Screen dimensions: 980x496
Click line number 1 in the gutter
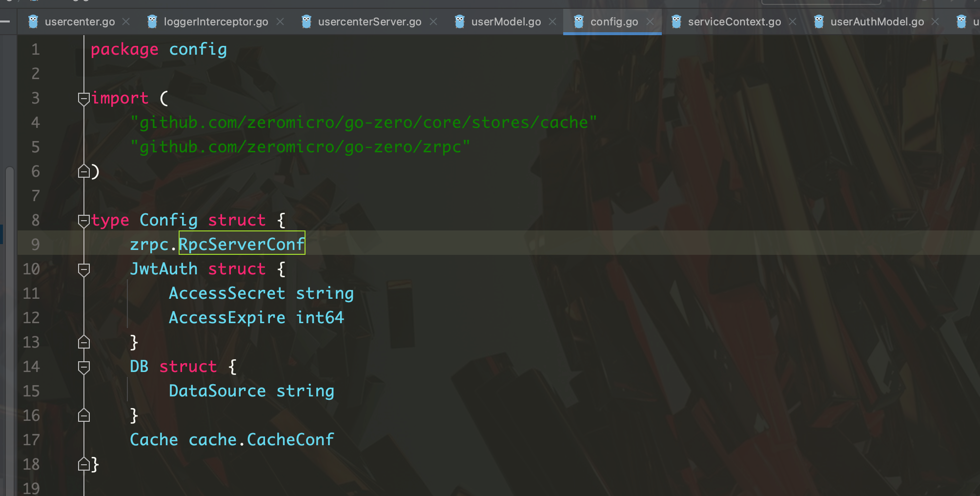pyautogui.click(x=35, y=49)
